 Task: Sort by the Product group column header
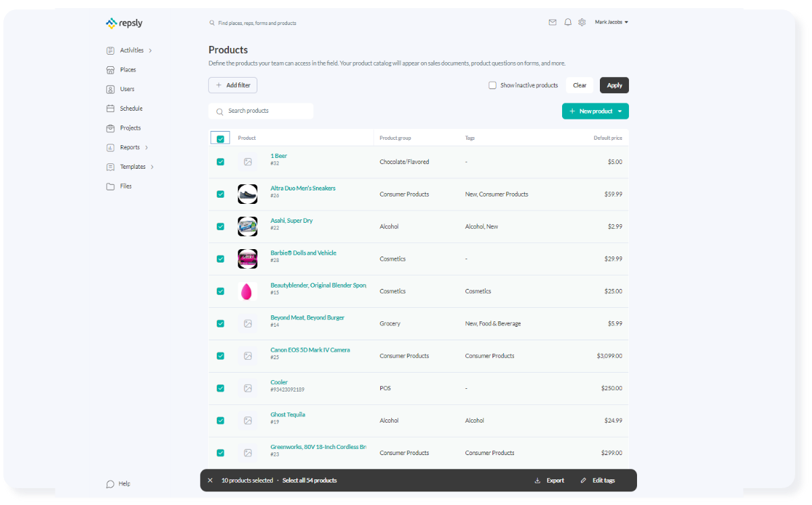[x=395, y=138]
